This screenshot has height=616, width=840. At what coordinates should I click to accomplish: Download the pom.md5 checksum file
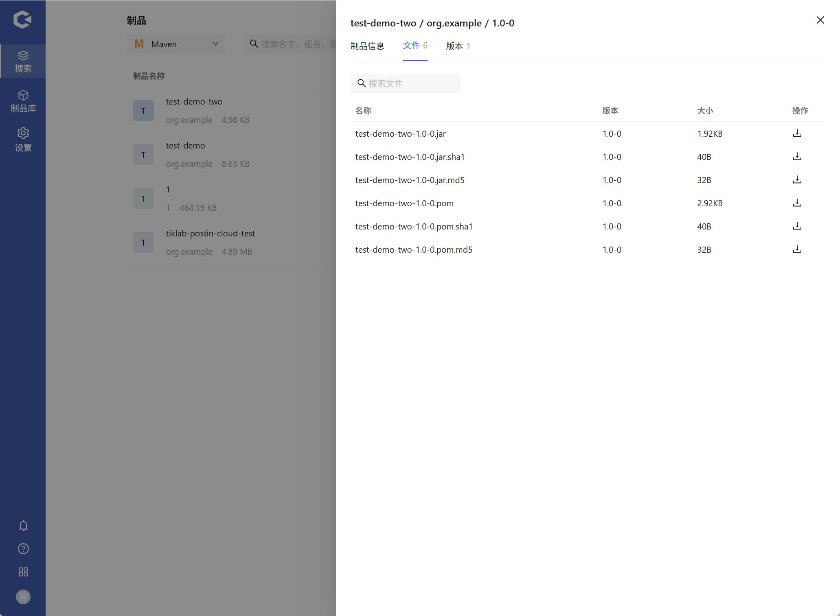[797, 249]
